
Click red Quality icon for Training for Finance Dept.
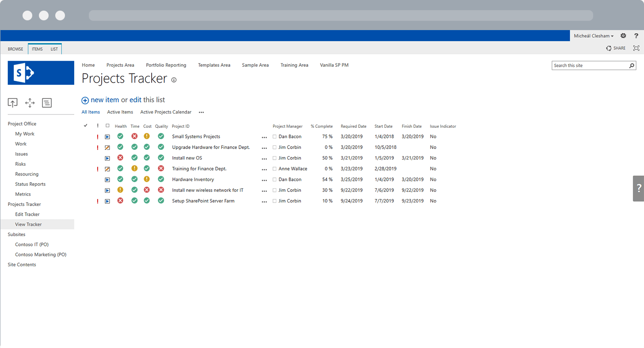point(161,168)
